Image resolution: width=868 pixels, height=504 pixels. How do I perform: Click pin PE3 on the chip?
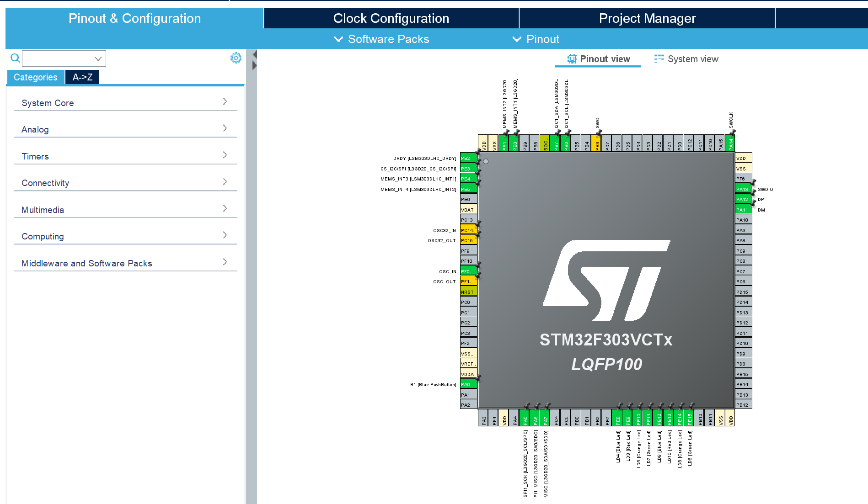point(468,169)
